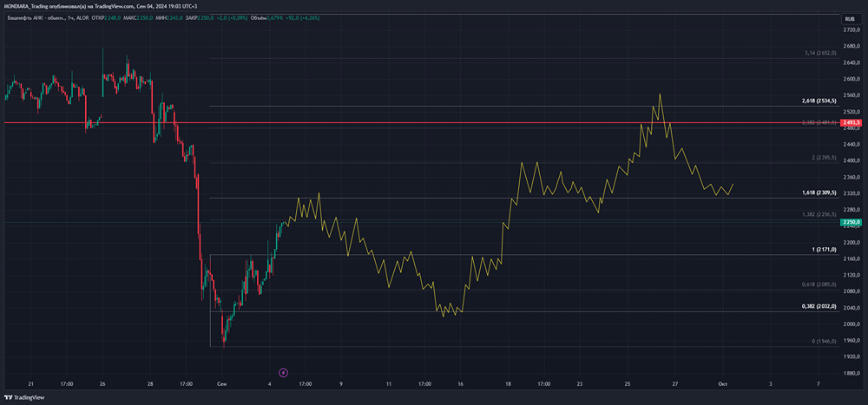Click date label 18 on time axis
Viewport: 868px width, 405px height.
508,383
